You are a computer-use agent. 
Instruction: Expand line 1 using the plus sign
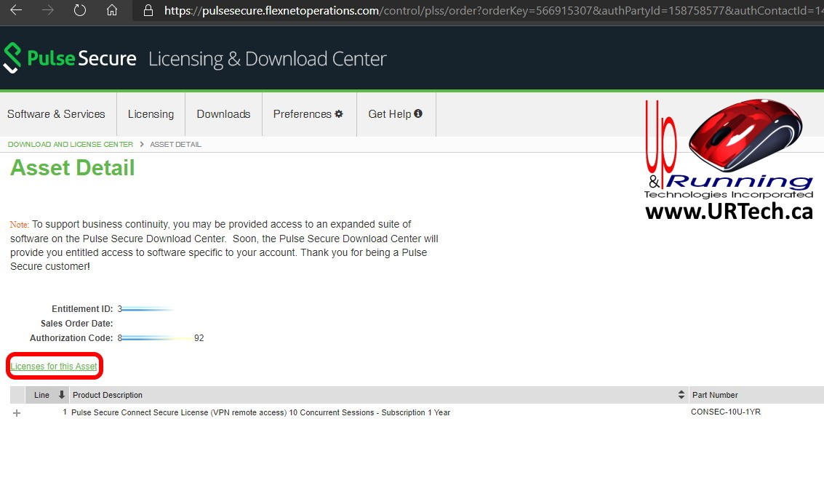(x=16, y=412)
